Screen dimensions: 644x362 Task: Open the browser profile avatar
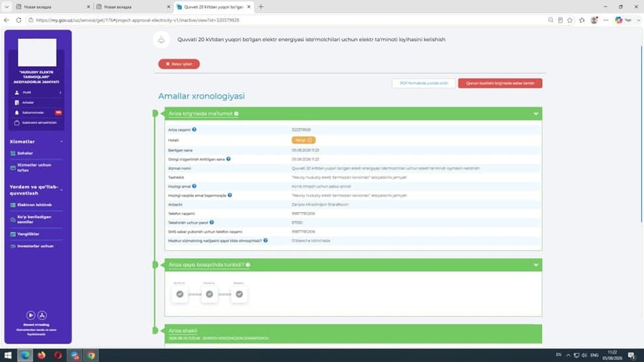tap(594, 20)
